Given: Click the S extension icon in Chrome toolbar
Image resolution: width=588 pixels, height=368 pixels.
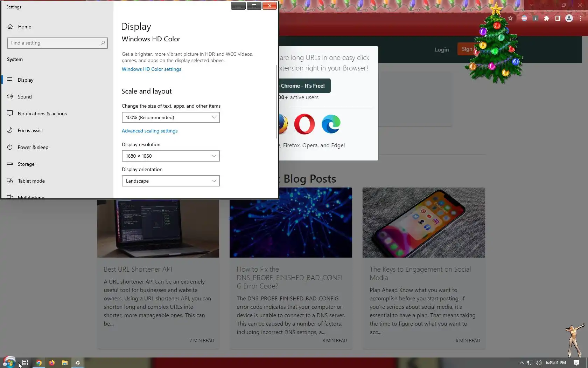Looking at the screenshot, I should click(x=535, y=18).
